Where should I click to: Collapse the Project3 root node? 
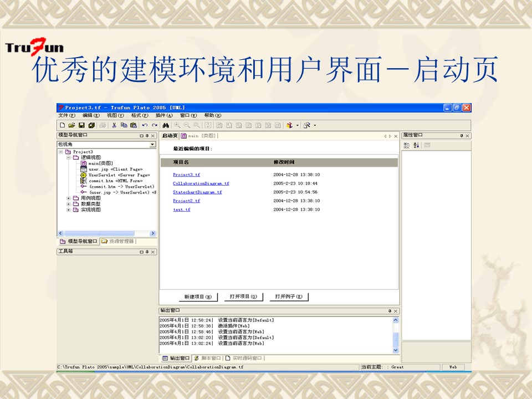[x=61, y=152]
